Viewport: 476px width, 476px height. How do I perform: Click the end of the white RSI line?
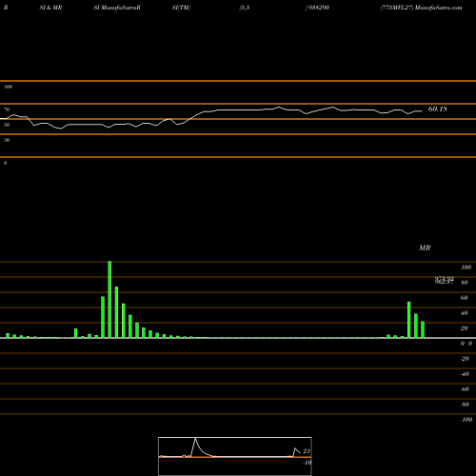coord(422,111)
